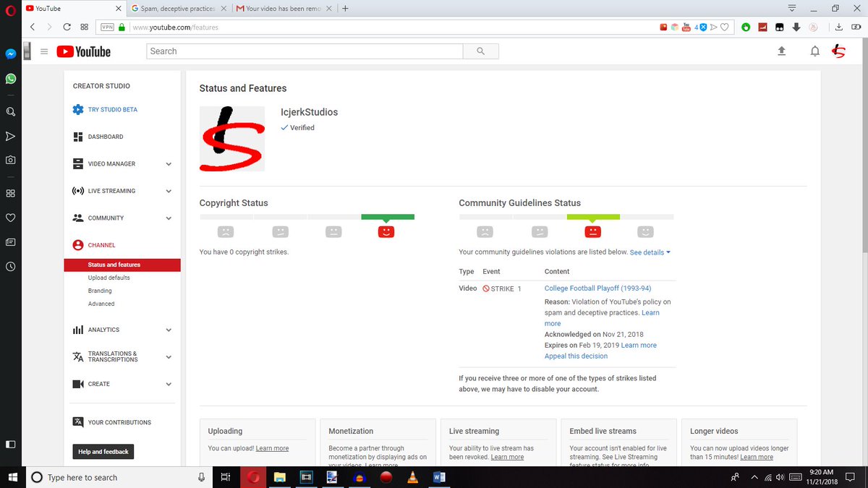Screen dimensions: 868x488
Task: Open Windows Start menu
Action: tap(13, 477)
